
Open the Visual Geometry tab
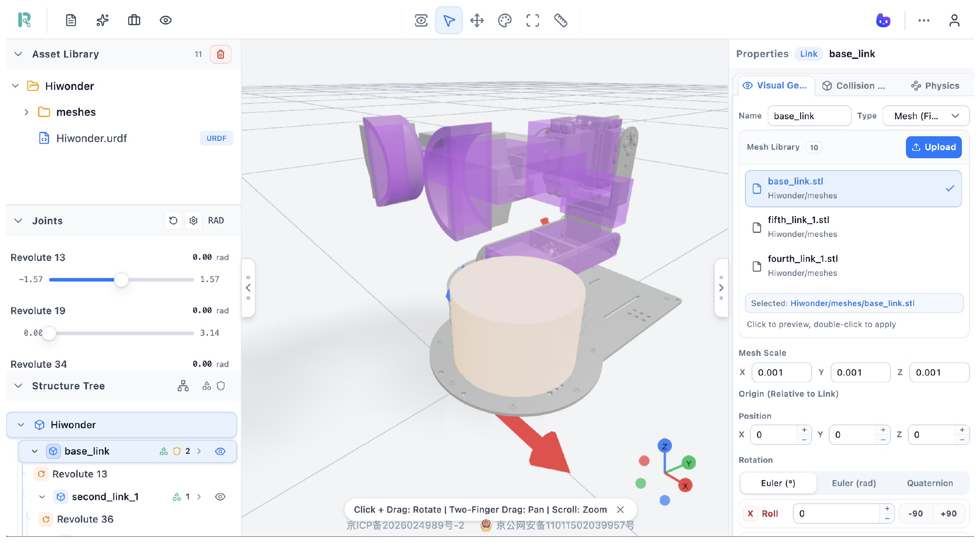[776, 86]
